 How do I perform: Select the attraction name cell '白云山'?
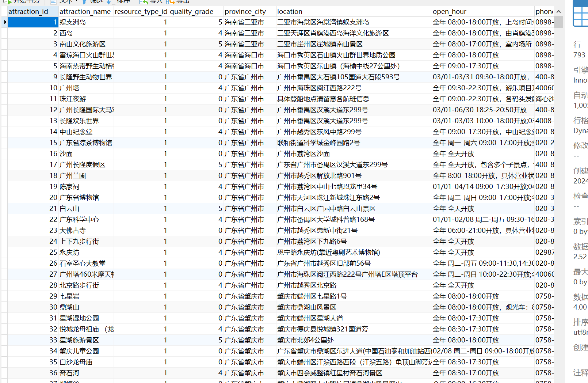(x=86, y=209)
